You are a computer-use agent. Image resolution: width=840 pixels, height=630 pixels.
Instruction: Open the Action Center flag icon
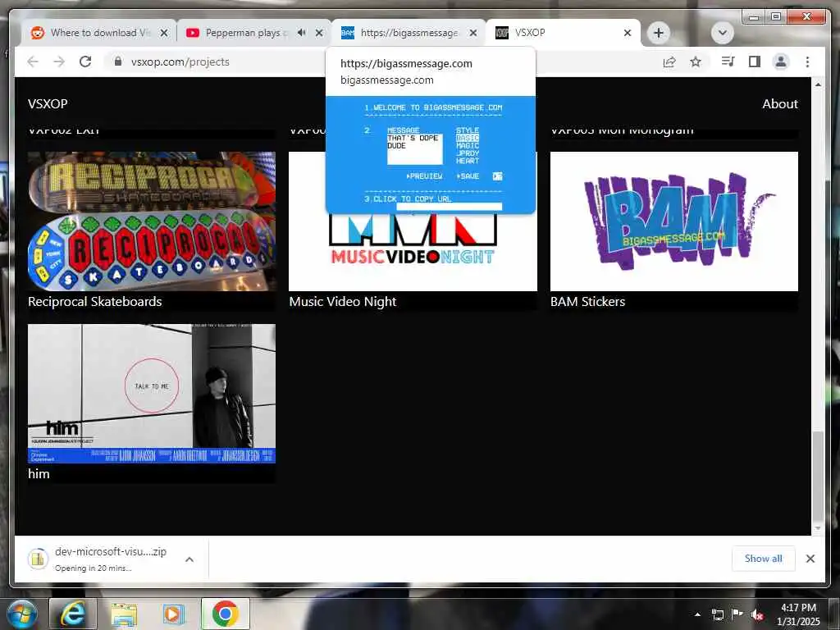(737, 614)
